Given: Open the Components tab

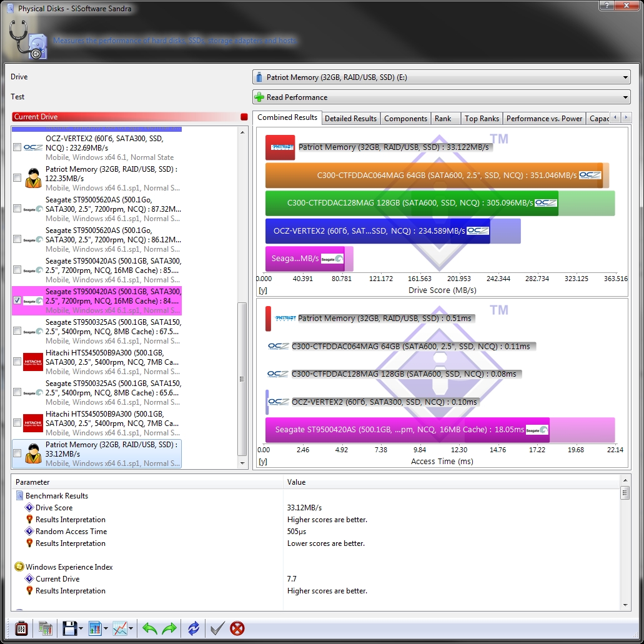Looking at the screenshot, I should point(405,119).
